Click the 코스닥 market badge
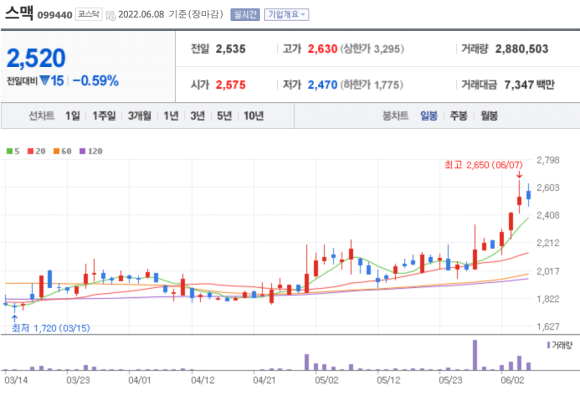 coord(89,14)
